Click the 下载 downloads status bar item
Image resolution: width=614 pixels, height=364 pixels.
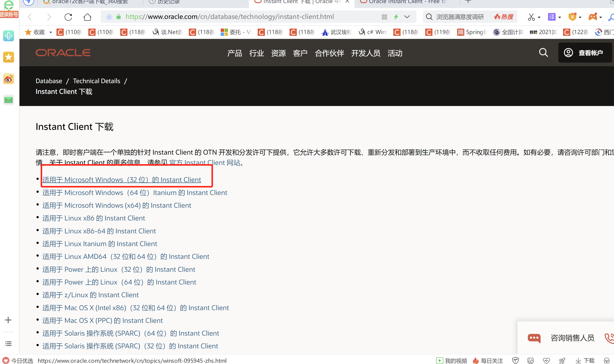(585, 361)
